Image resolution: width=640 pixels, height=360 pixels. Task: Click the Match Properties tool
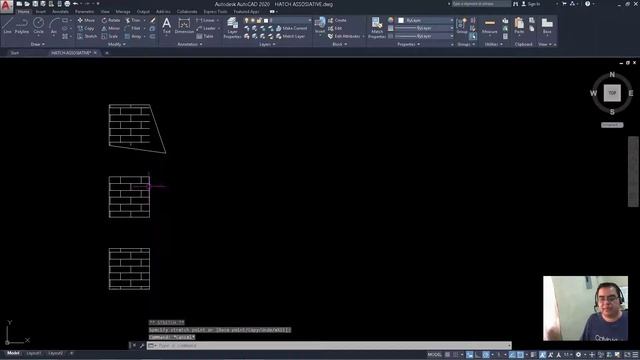[x=376, y=28]
